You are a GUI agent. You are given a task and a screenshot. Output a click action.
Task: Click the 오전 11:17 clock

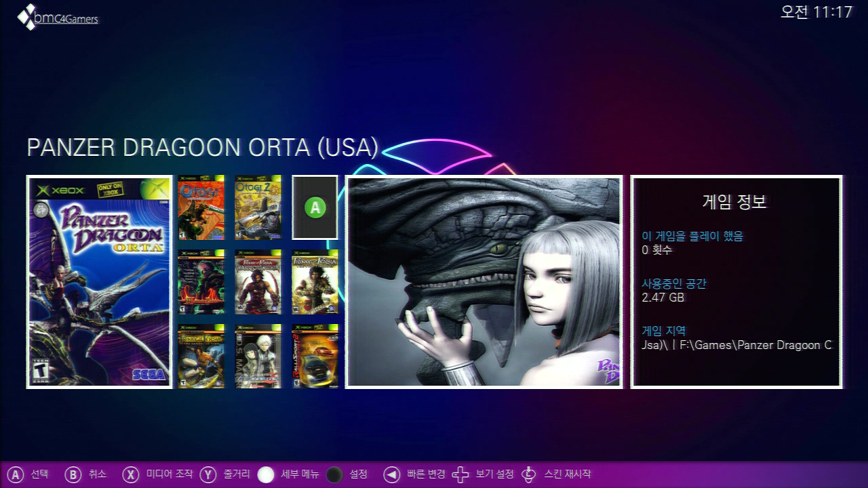[816, 12]
